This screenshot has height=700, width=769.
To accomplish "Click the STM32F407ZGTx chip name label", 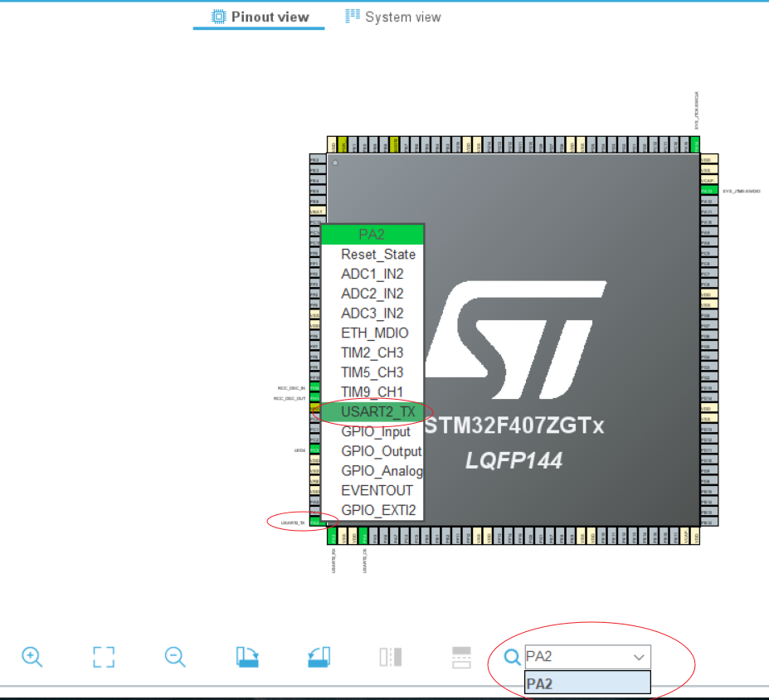I will point(514,425).
